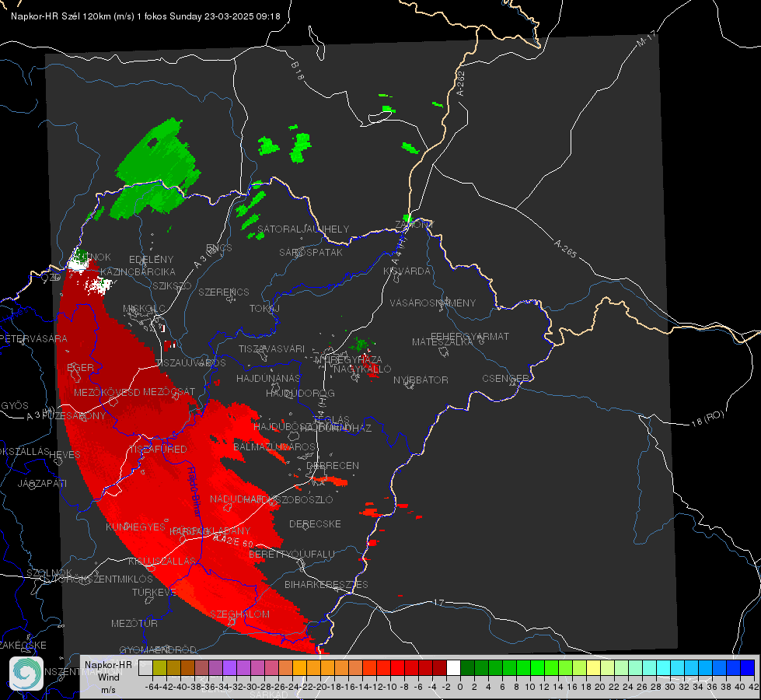Click the SÁROSPATAK label
The image size is (761, 700).
coord(311,252)
